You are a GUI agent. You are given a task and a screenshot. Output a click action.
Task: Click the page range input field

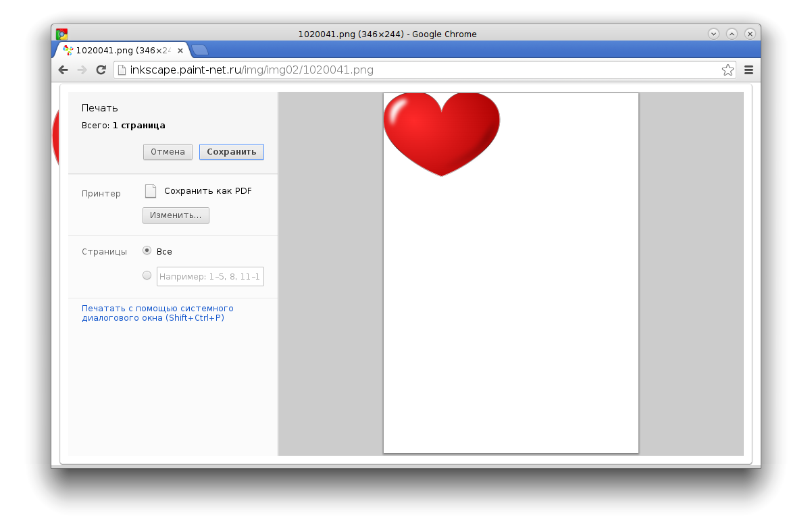point(210,275)
